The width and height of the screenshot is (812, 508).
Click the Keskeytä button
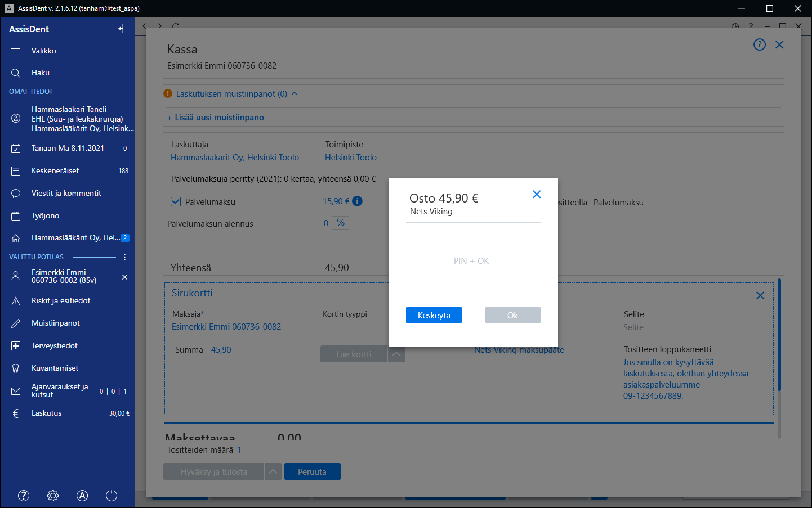point(434,315)
